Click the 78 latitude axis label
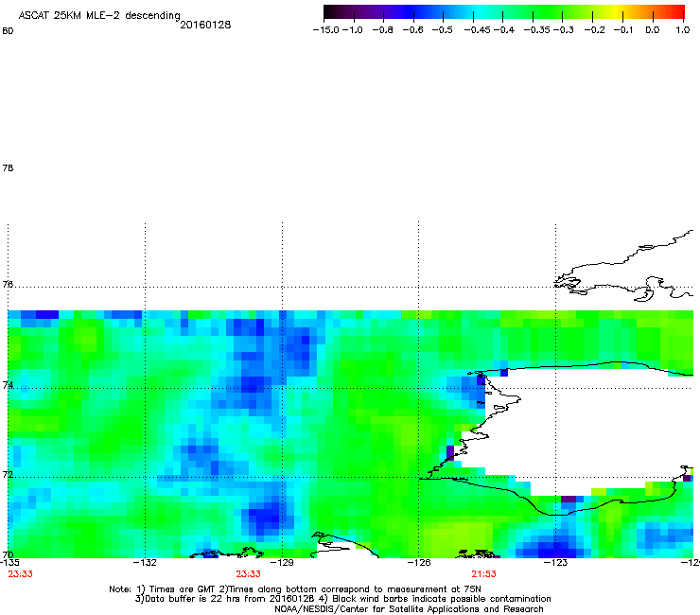 (x=8, y=167)
